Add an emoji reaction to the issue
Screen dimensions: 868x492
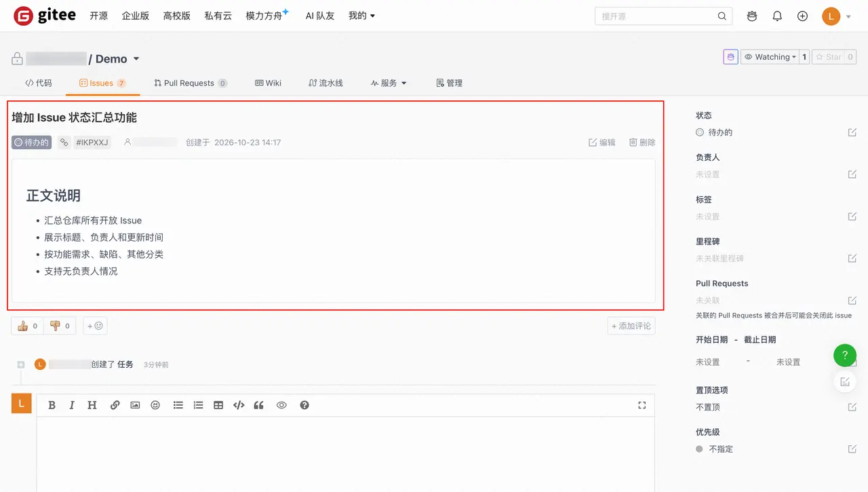(95, 326)
